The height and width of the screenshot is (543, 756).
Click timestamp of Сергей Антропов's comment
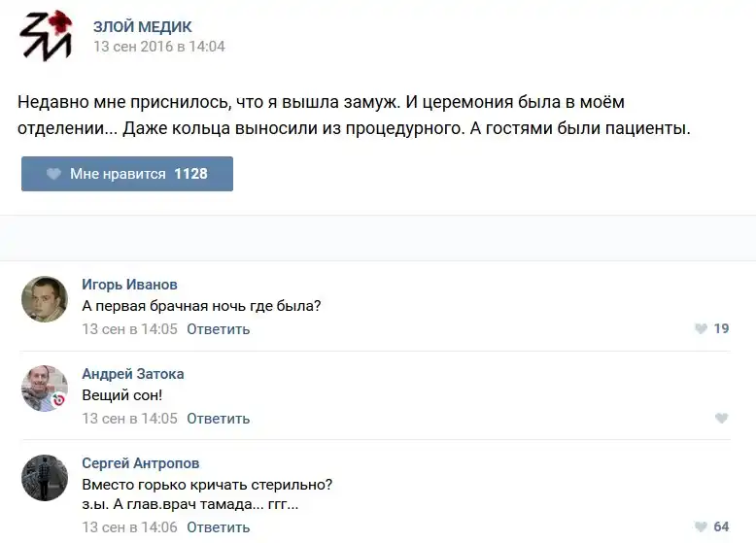click(x=129, y=527)
